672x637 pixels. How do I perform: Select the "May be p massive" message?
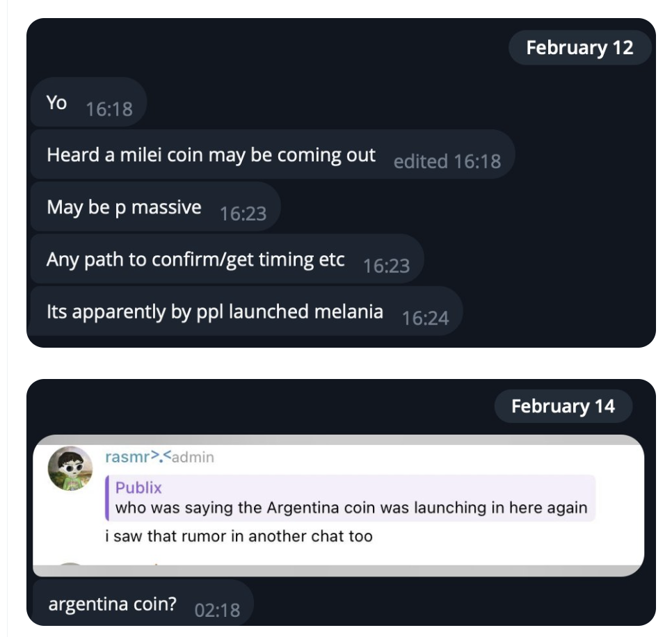click(x=124, y=207)
